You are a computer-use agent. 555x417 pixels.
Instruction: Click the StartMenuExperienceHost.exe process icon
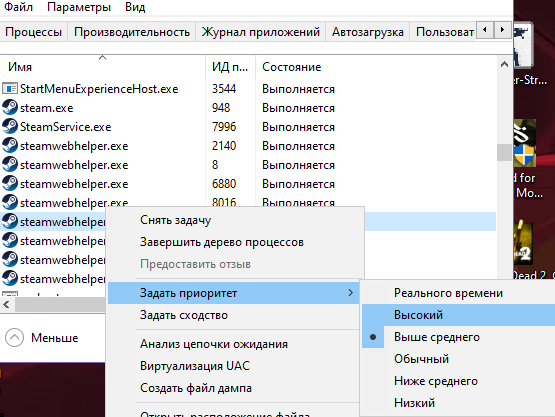pyautogui.click(x=10, y=88)
